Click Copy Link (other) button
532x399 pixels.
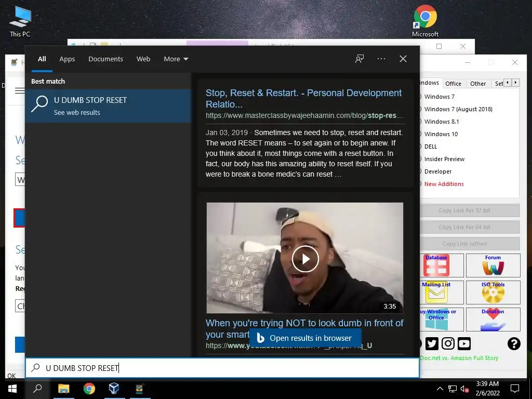[x=470, y=244]
